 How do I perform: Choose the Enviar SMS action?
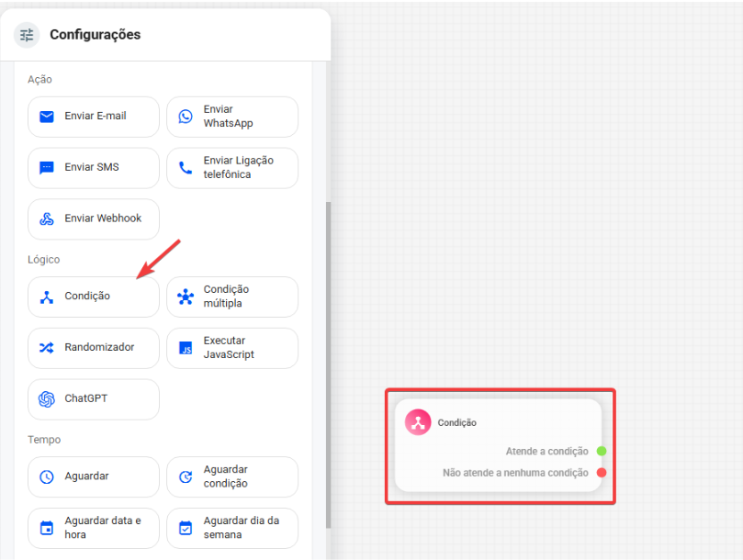[x=94, y=168]
